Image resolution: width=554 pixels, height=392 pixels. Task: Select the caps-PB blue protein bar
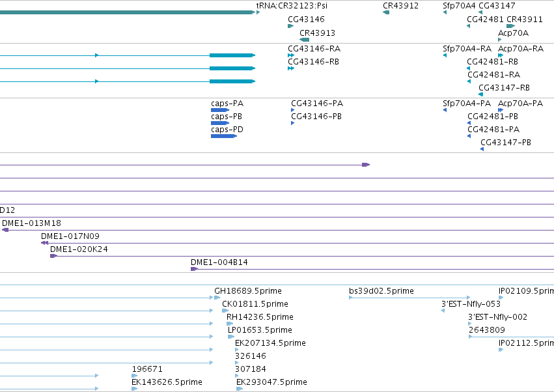[220, 123]
